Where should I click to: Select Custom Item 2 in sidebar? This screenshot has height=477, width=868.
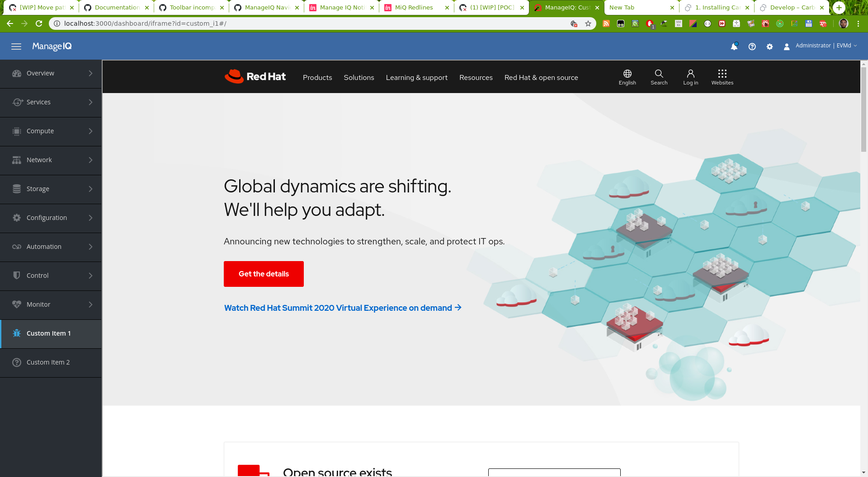click(x=51, y=362)
